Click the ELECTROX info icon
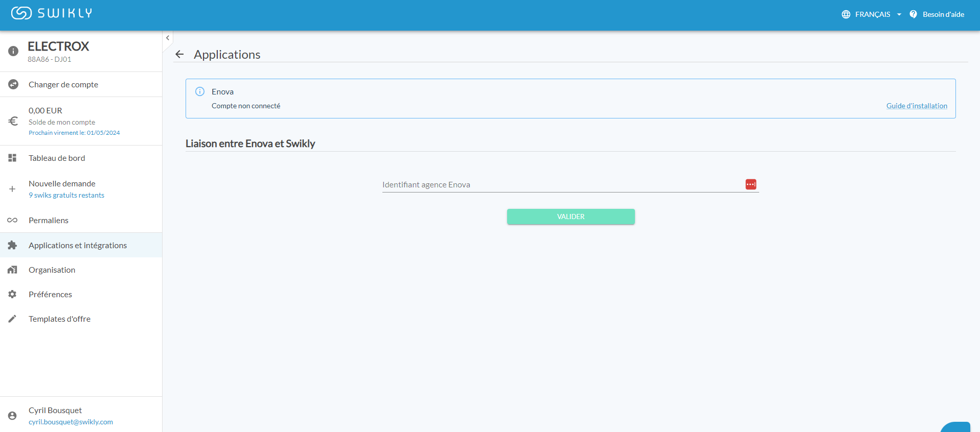Viewport: 980px width, 432px height. click(13, 51)
